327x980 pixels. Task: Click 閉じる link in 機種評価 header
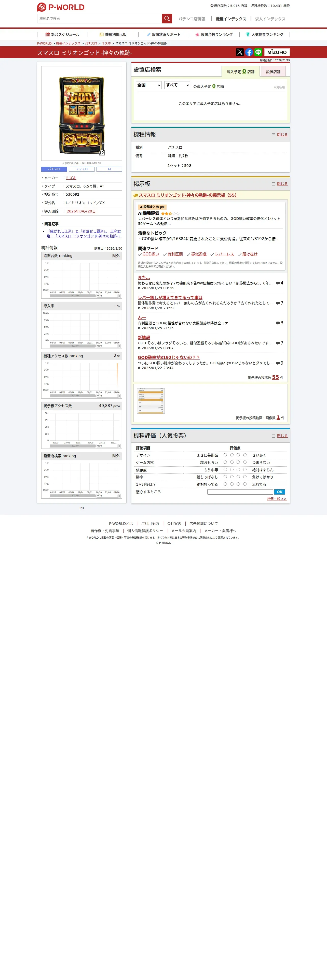point(282,436)
